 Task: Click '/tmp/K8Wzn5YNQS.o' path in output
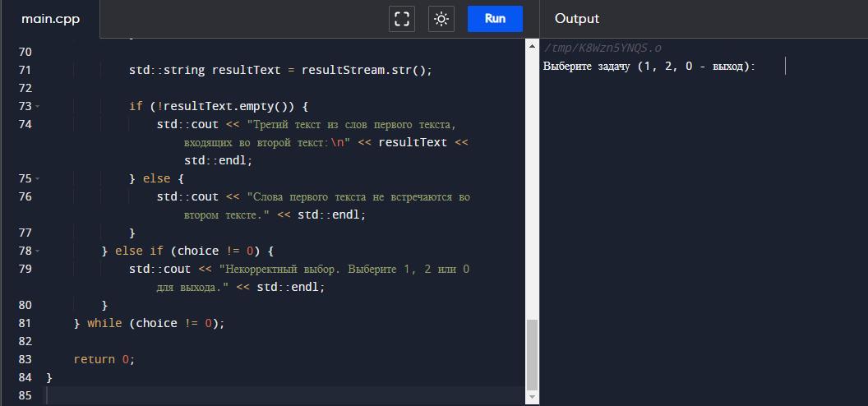point(603,48)
